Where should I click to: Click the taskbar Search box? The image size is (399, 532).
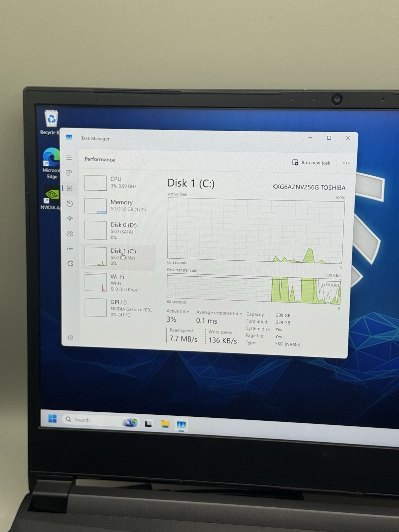tap(101, 421)
